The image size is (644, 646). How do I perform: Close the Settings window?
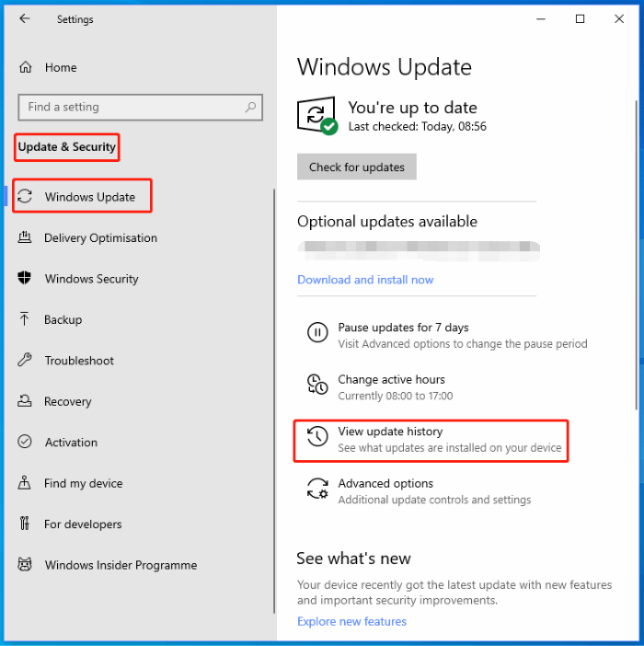619,19
